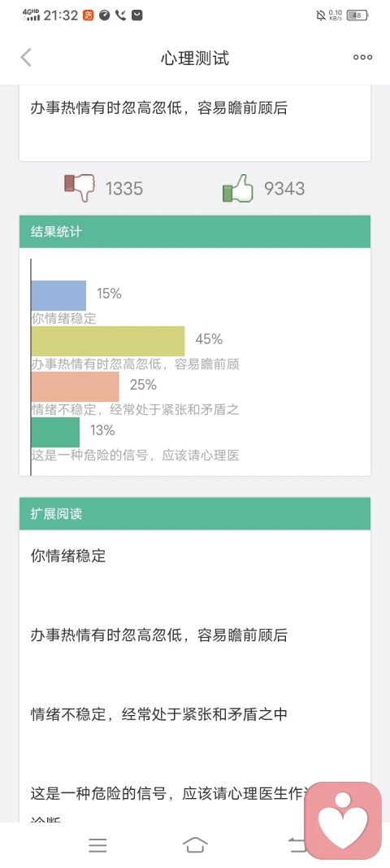Tap the battery indicator in status bar
The width and height of the screenshot is (390, 868).
coord(357,15)
